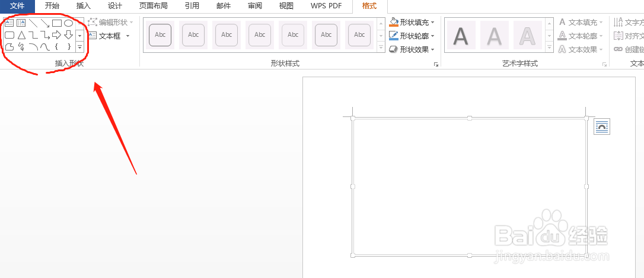Apply text outline color under letter A
The height and width of the screenshot is (278, 644).
562,36
